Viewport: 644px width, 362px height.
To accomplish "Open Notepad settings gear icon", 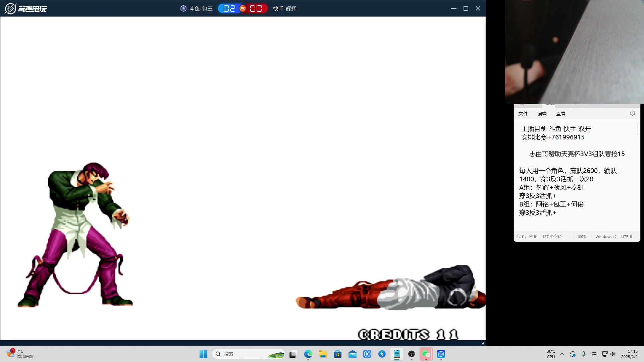I will [633, 113].
